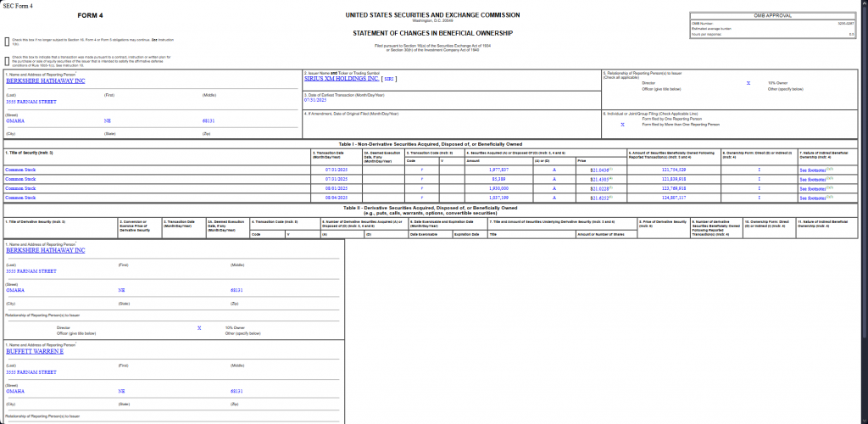The width and height of the screenshot is (868, 424).
Task: Click 'See footnotes' in the 85,389 shares row
Action: click(813, 179)
